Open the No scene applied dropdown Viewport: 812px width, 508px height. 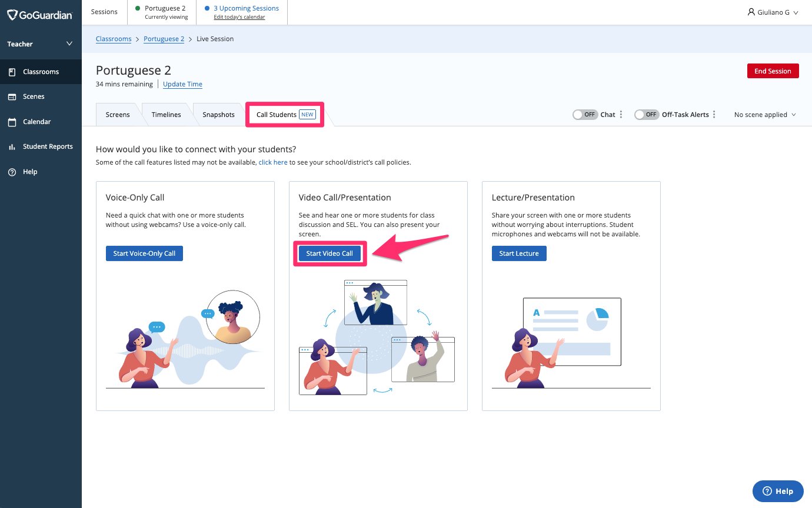765,115
